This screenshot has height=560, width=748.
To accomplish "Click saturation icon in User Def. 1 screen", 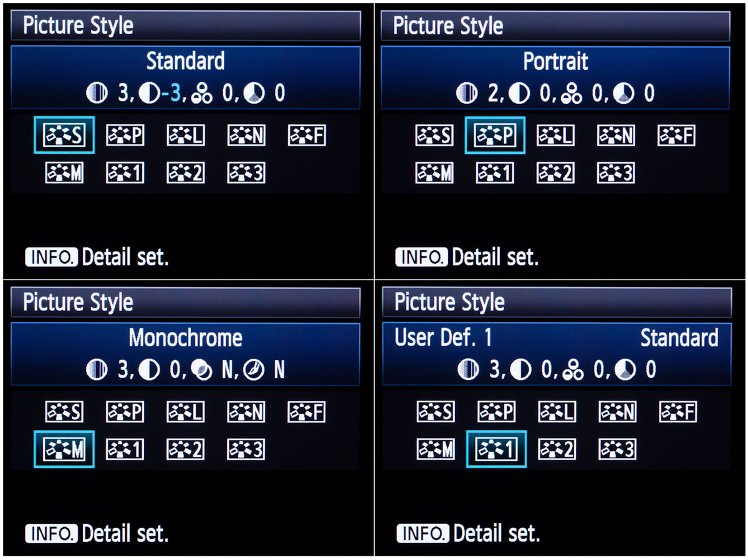I will point(572,370).
